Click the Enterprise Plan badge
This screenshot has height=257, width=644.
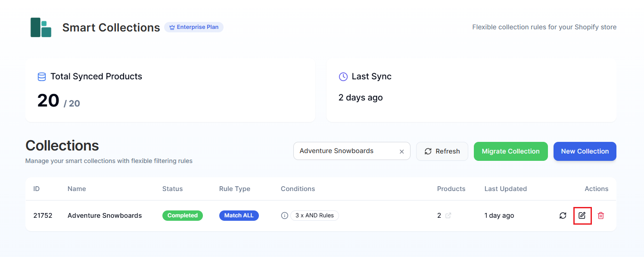coord(194,27)
